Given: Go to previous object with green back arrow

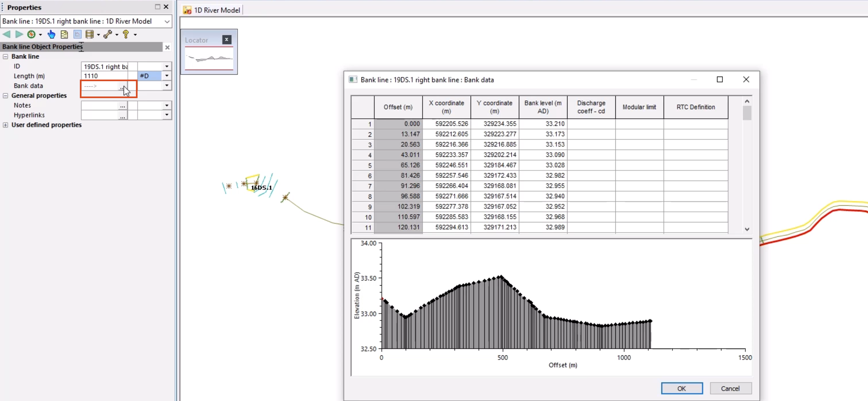Looking at the screenshot, I should [x=7, y=34].
